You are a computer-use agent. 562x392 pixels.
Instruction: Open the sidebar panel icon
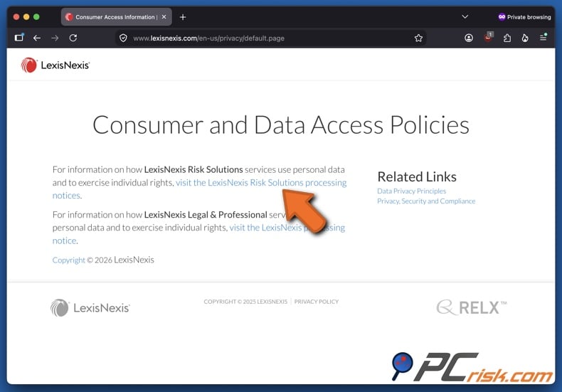pyautogui.click(x=19, y=37)
